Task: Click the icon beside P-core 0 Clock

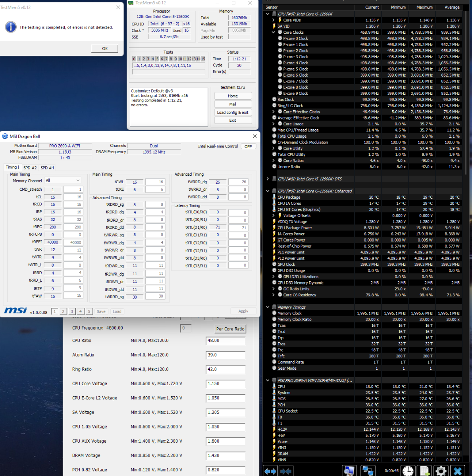Action: coord(280,38)
